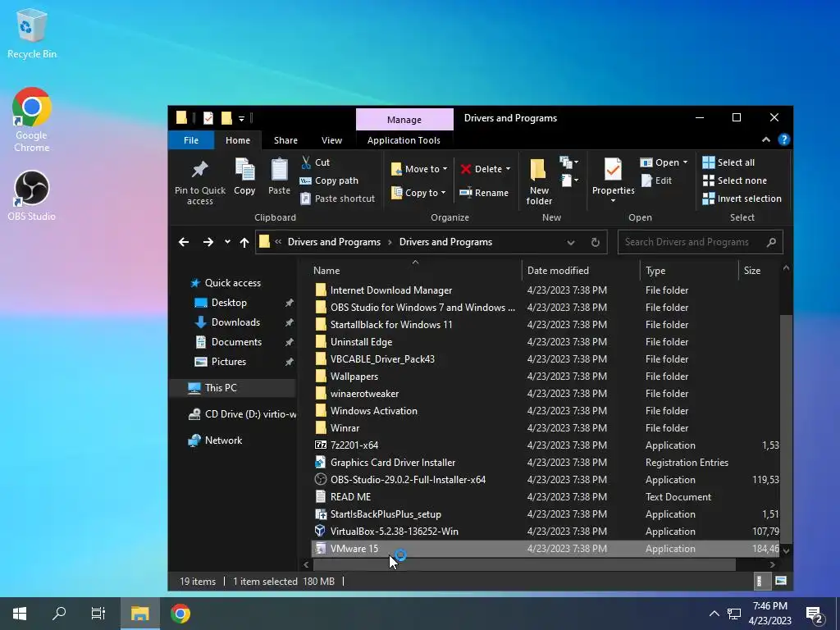Open Move to dropdown
840x630 pixels.
point(419,169)
